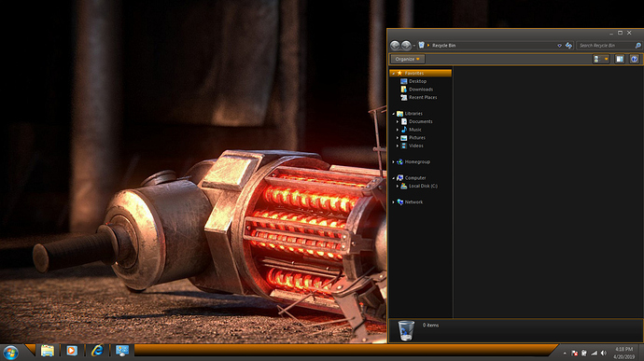644x361 pixels.
Task: Select the Pictures library
Action: point(417,137)
